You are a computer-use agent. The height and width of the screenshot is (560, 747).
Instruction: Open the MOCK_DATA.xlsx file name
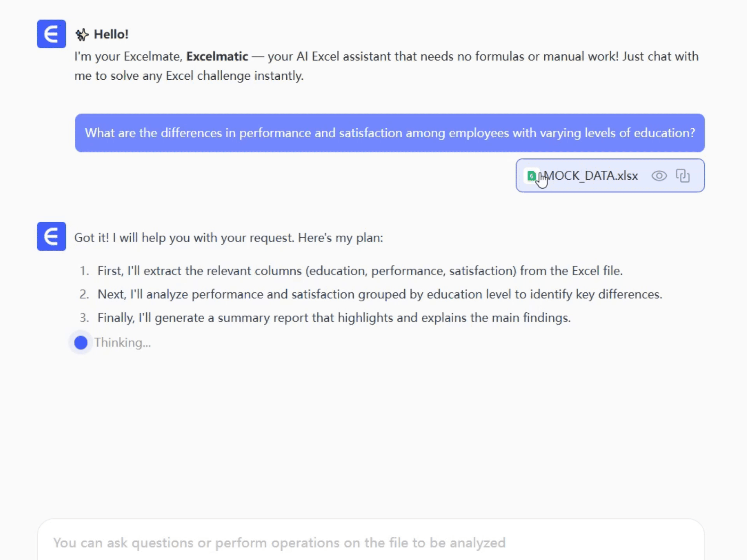(x=591, y=176)
